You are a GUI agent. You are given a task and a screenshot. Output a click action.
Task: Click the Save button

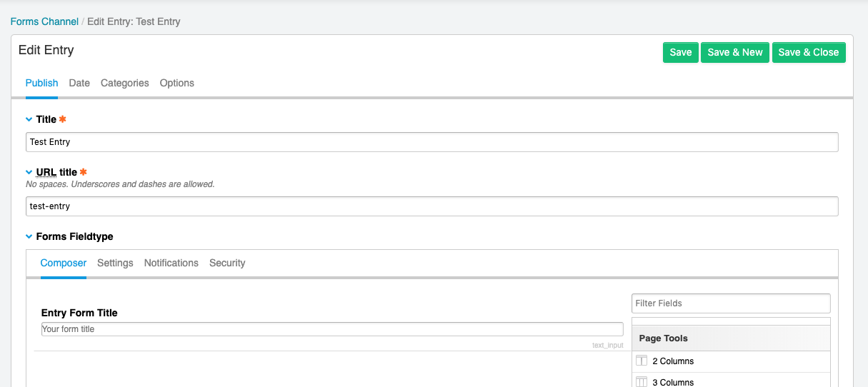(x=681, y=52)
